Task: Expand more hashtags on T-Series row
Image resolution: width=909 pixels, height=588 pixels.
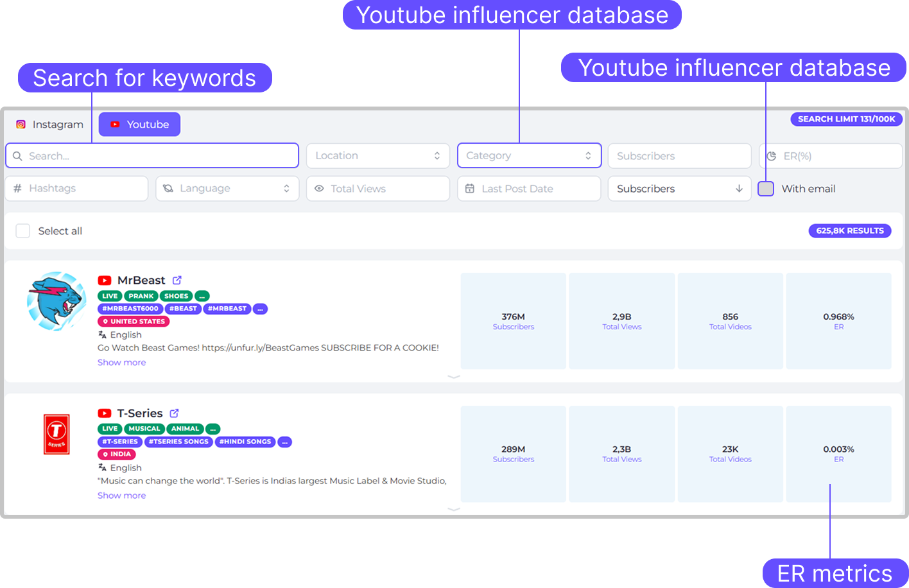Action: click(285, 442)
